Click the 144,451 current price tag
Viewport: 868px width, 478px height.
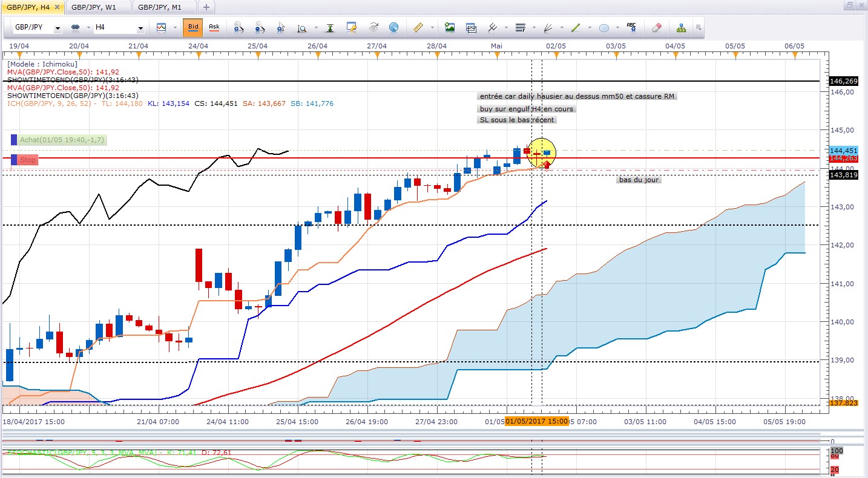pos(844,150)
